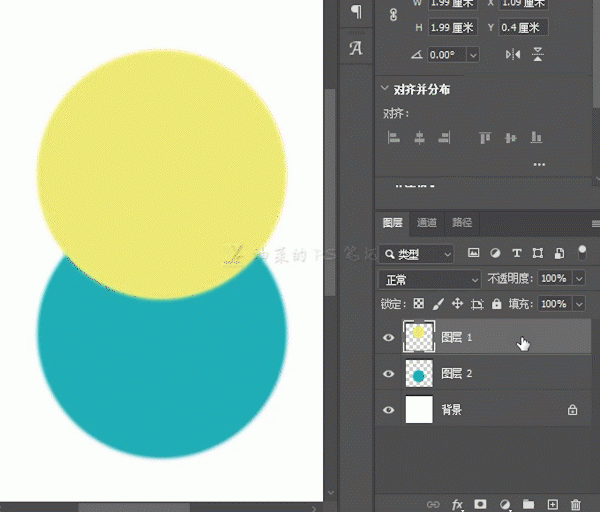Edit the rotation angle field
This screenshot has height=512, width=600.
(447, 55)
